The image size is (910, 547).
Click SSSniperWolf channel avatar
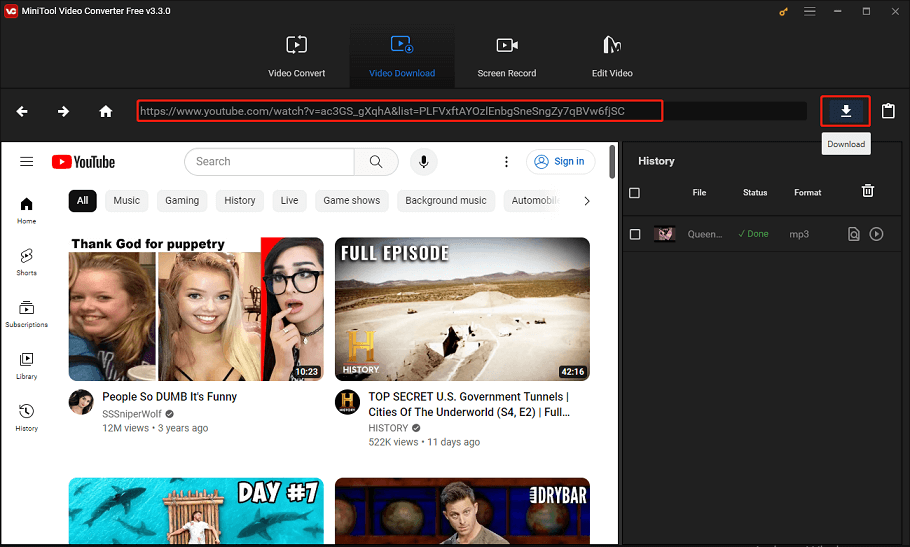pos(81,402)
